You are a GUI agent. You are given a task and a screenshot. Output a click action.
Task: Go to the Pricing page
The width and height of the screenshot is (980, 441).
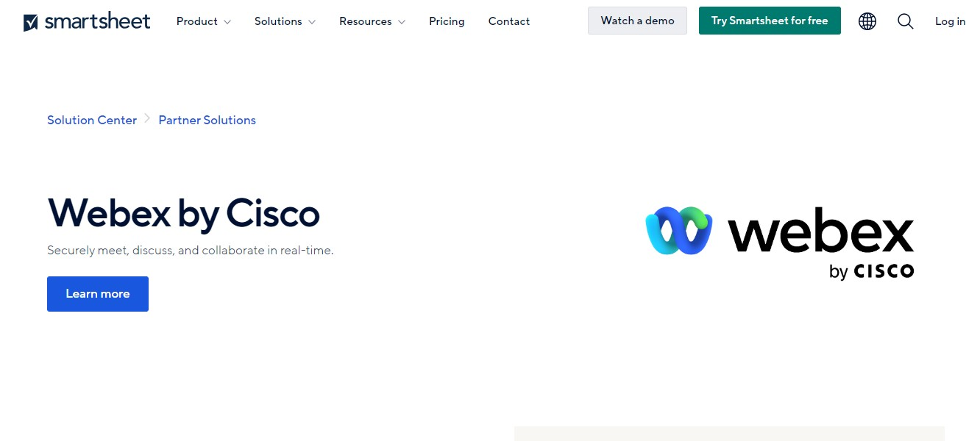click(x=447, y=21)
